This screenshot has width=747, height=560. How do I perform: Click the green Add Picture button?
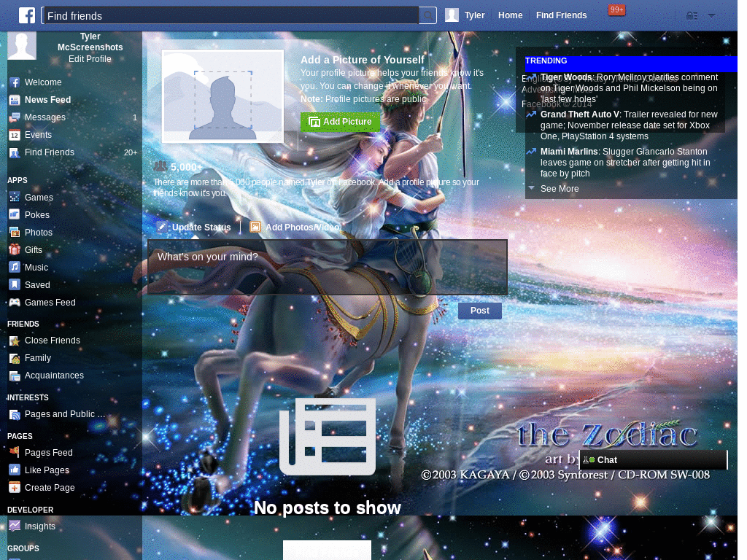pyautogui.click(x=340, y=122)
